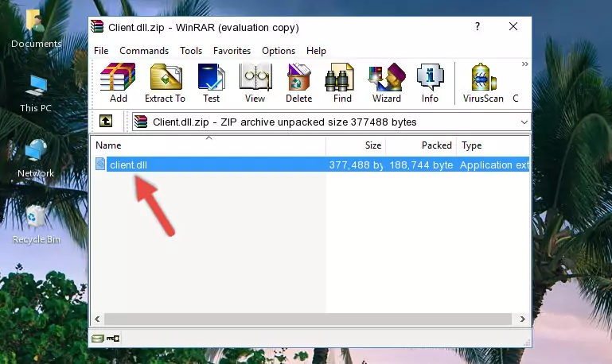Open the Favorites menu
The width and height of the screenshot is (612, 364).
point(232,51)
